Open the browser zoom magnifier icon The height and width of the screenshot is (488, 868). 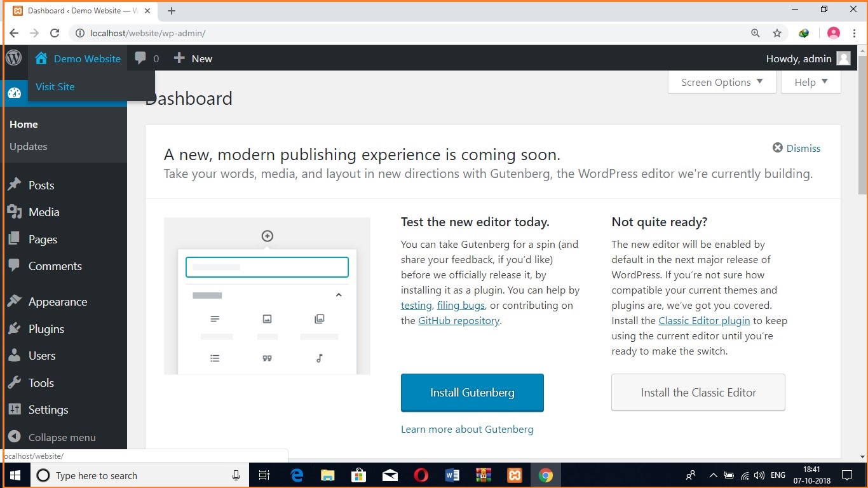755,33
